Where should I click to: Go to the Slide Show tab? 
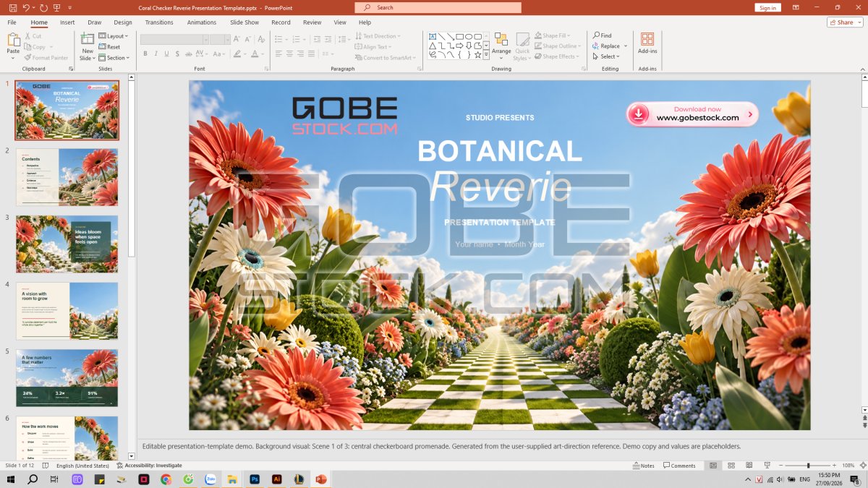[244, 22]
